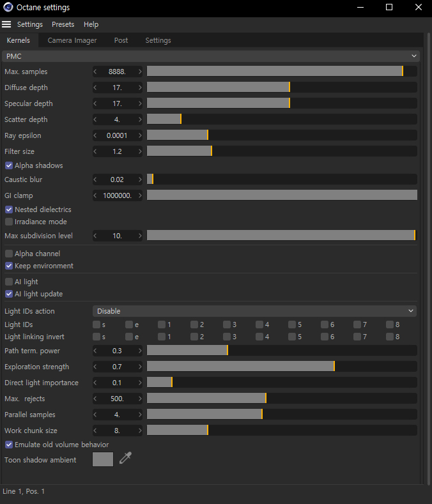Click the Filter size value field 1.2
Image resolution: width=432 pixels, height=504 pixels.
[x=118, y=151]
